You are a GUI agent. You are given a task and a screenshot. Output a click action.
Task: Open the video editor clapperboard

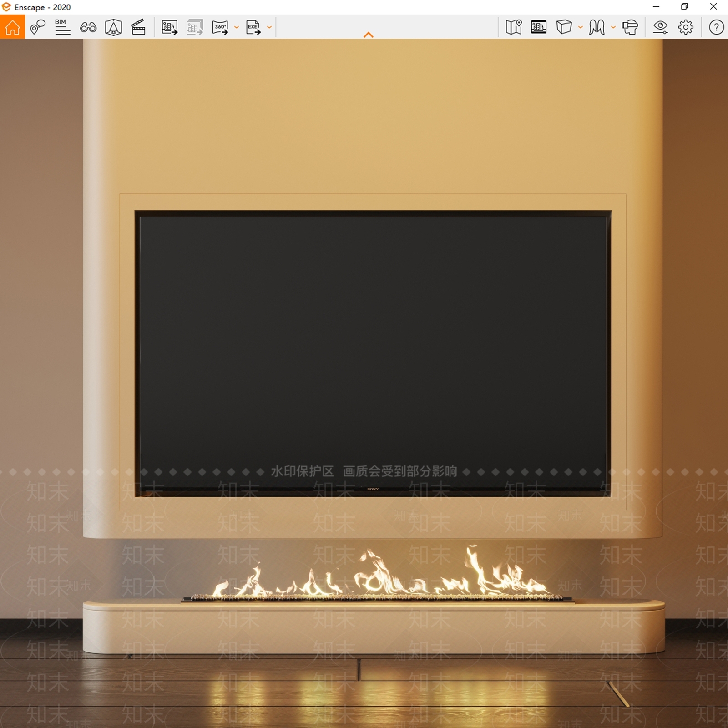138,27
